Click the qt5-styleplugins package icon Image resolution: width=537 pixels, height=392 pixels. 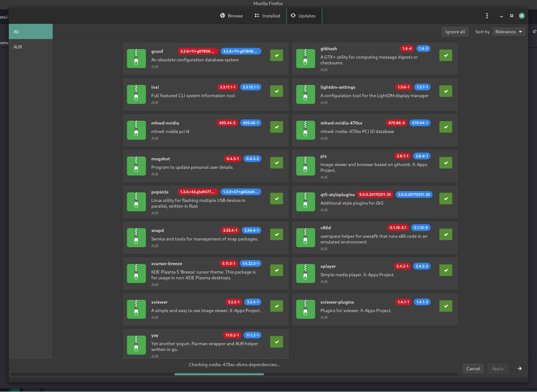pyautogui.click(x=306, y=202)
